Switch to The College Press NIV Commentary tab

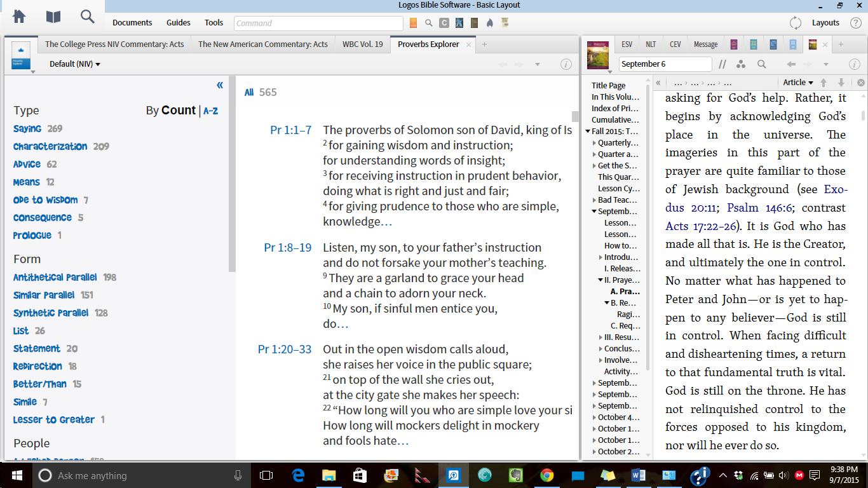click(x=114, y=44)
